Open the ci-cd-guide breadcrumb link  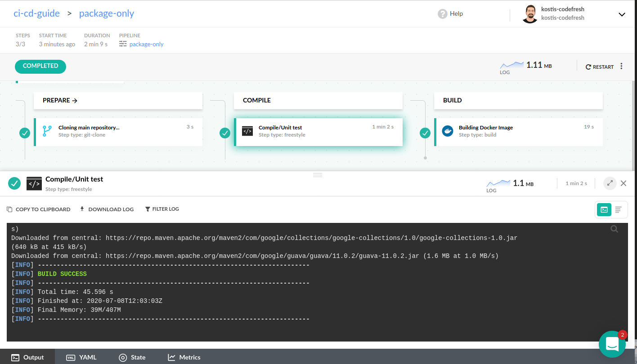pyautogui.click(x=36, y=13)
